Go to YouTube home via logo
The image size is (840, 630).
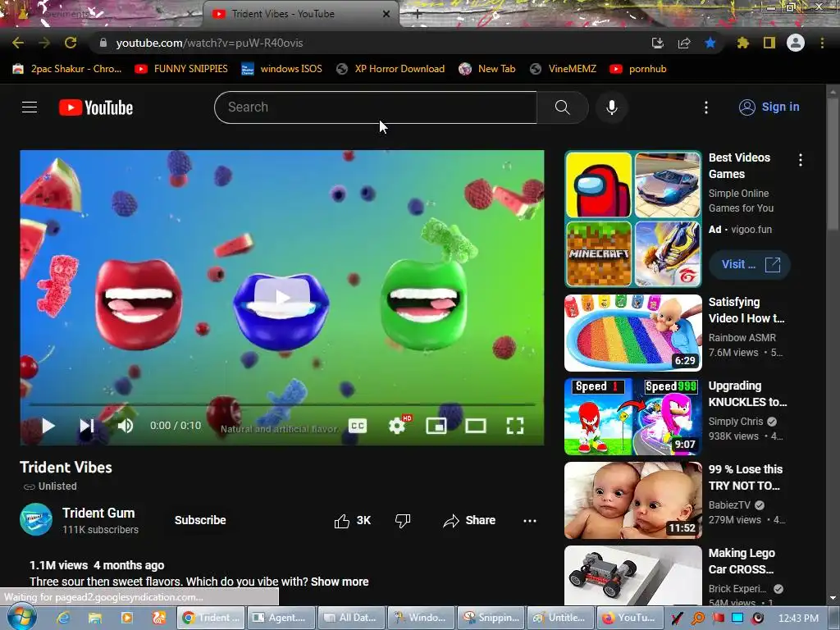(96, 107)
